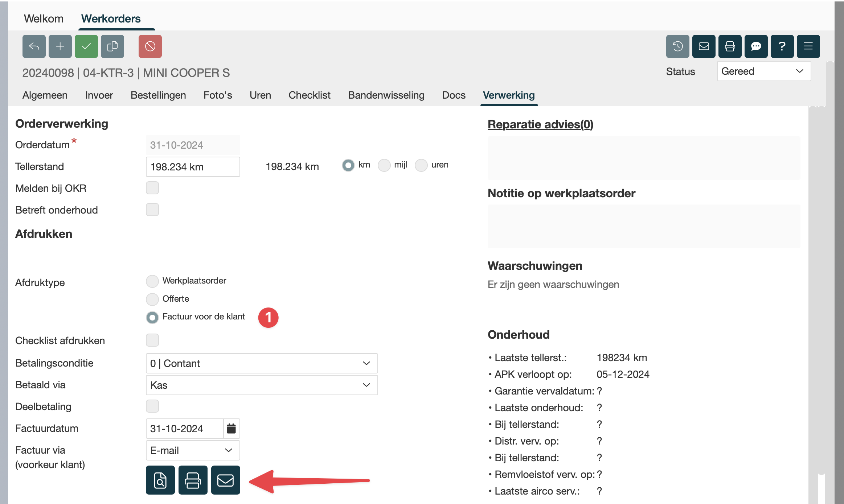This screenshot has width=844, height=504.
Task: Open the Factuur via E-mail dropdown
Action: click(x=192, y=450)
